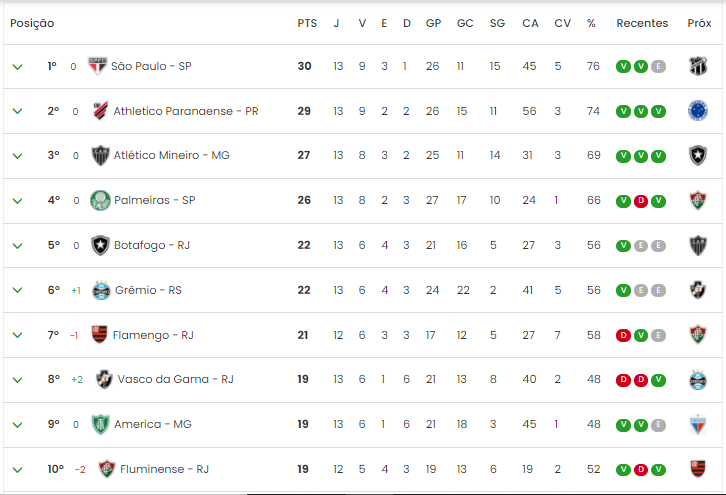Click the São Paulo club crest
The image size is (726, 495).
[x=97, y=66]
